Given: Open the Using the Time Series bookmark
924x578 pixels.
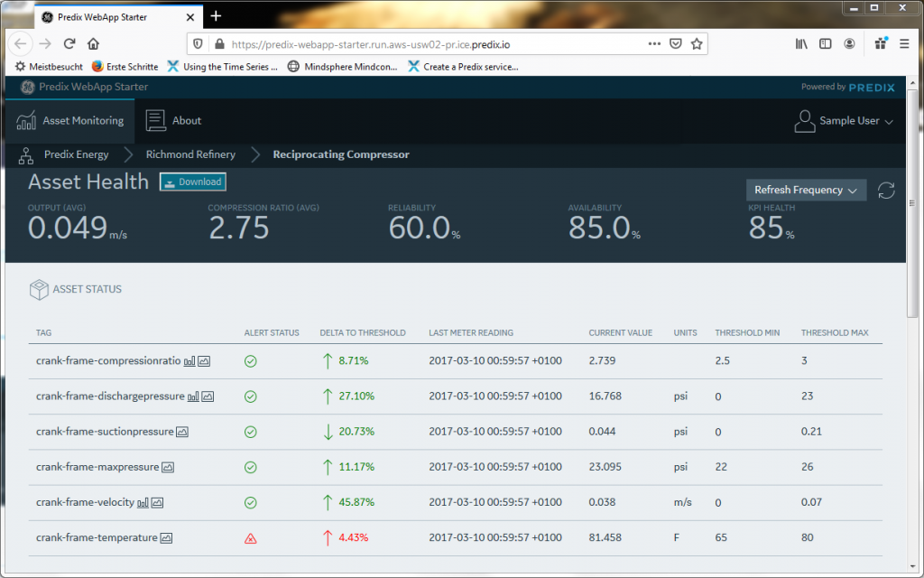Looking at the screenshot, I should [x=222, y=67].
